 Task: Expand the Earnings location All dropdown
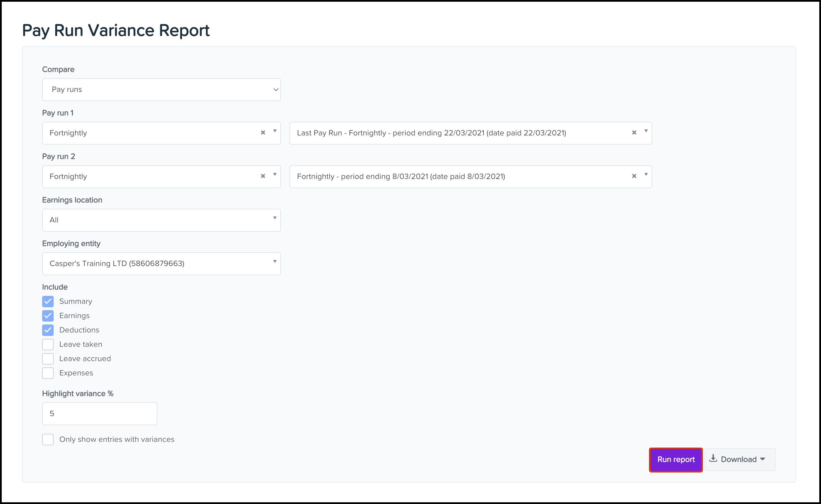coord(161,220)
